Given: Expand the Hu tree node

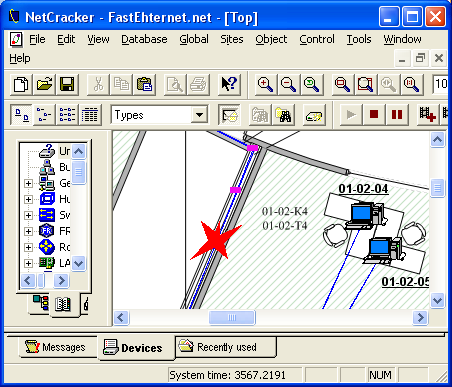Looking at the screenshot, I should [28, 199].
